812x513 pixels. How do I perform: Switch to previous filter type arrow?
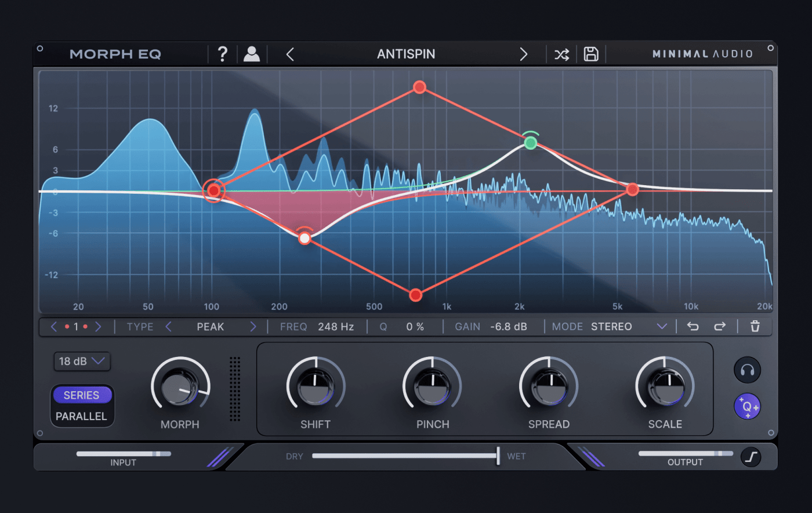[x=168, y=327]
